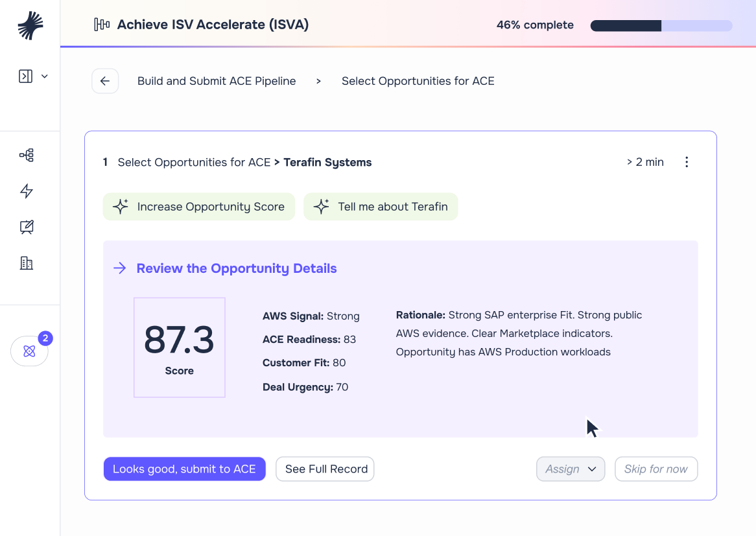Open the atom assistant button with badge
The width and height of the screenshot is (756, 536).
[x=29, y=351]
